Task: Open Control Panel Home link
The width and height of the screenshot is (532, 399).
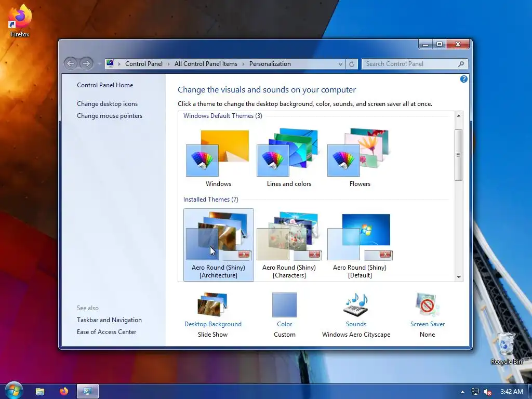Action: tap(105, 85)
